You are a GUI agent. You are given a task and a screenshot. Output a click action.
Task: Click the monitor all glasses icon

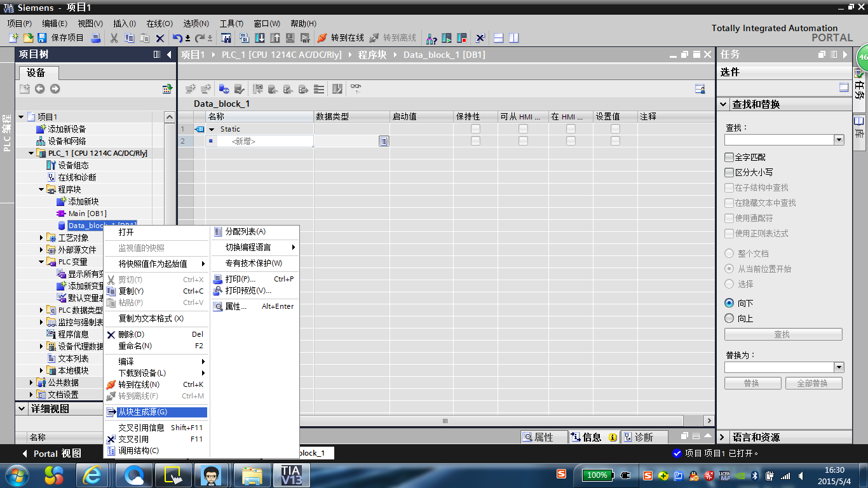(356, 89)
